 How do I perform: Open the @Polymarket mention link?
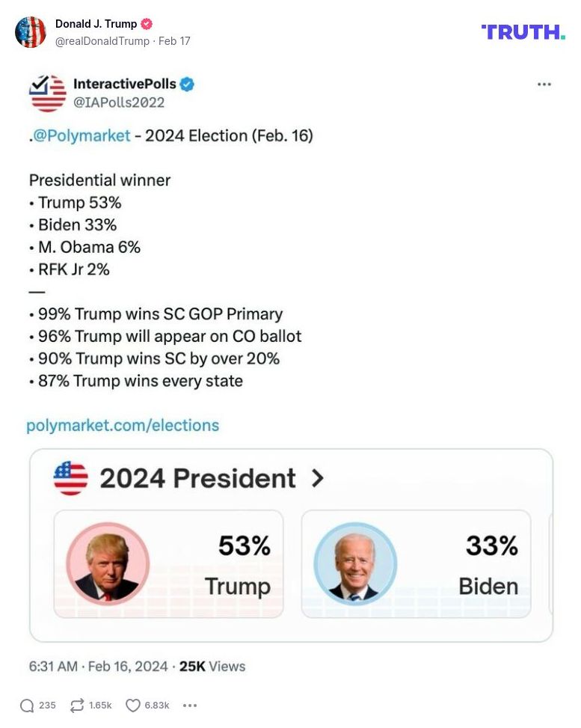click(78, 136)
